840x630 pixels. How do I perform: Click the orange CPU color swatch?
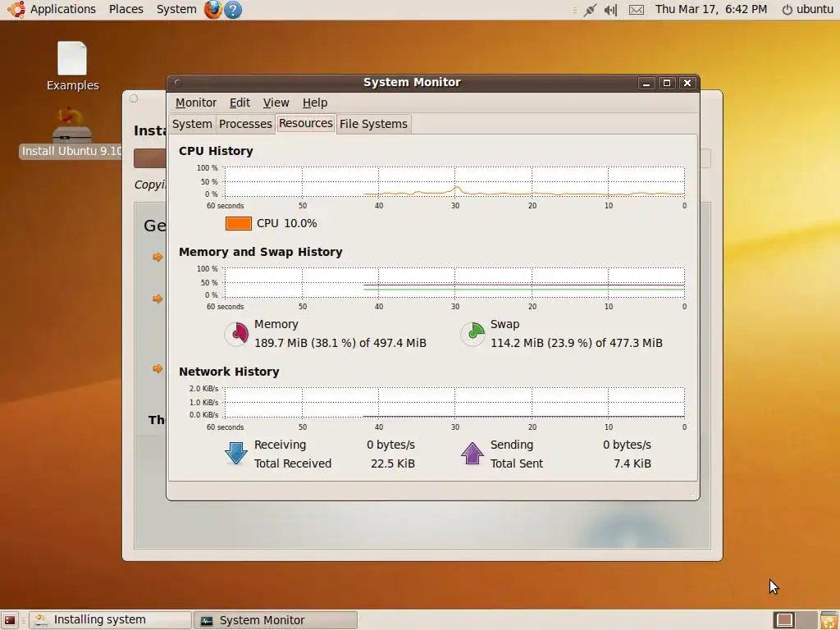(239, 223)
